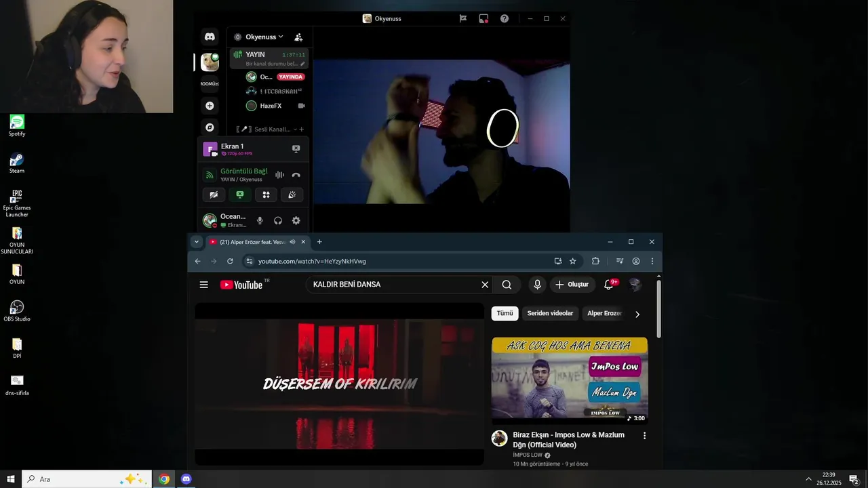Close the Alper Erözer YouTube tab

[303, 242]
